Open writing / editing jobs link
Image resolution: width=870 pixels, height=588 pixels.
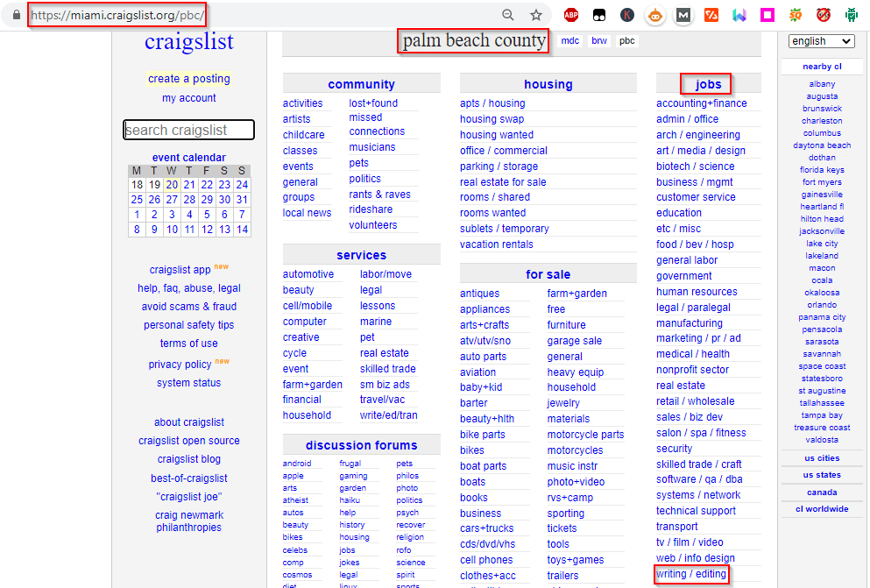(690, 574)
